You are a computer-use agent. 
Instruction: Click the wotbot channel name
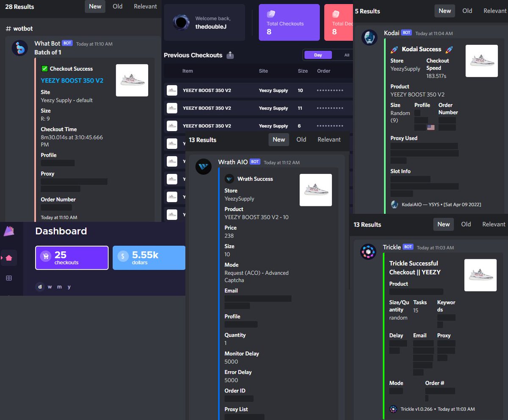19,28
